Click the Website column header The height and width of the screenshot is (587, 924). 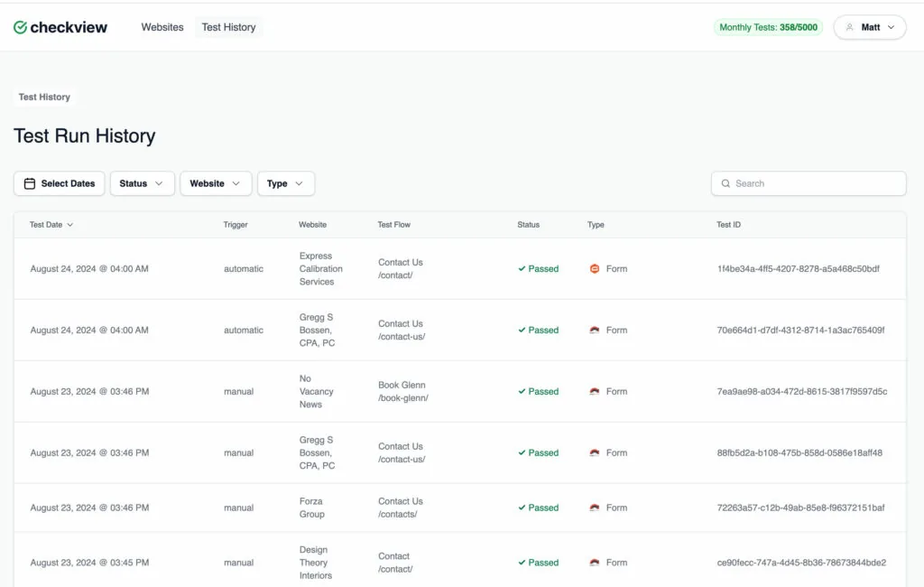pos(312,225)
